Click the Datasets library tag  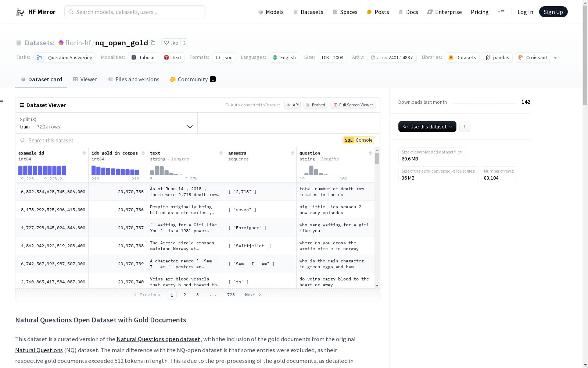click(462, 57)
